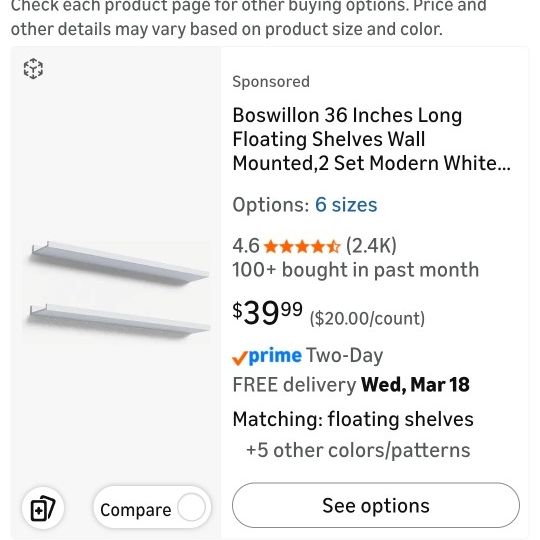The height and width of the screenshot is (540, 540).
Task: Open the Boswillon floating shelves title
Action: (x=371, y=139)
